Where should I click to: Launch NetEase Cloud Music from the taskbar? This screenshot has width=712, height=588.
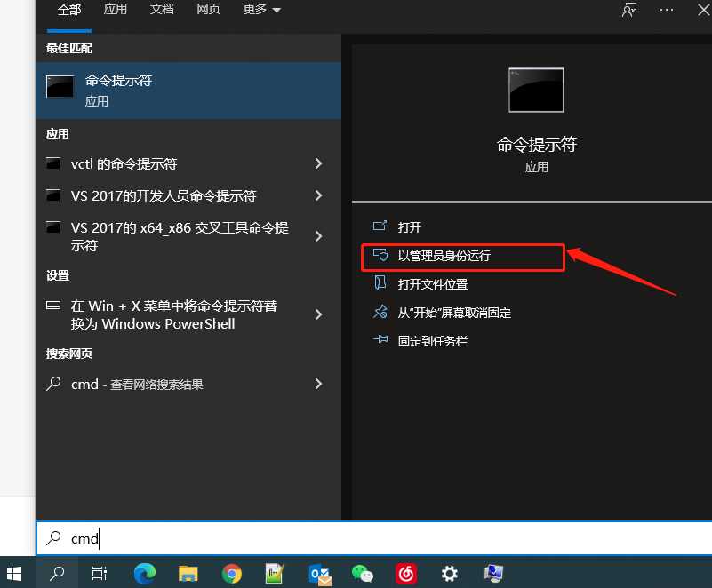click(405, 574)
